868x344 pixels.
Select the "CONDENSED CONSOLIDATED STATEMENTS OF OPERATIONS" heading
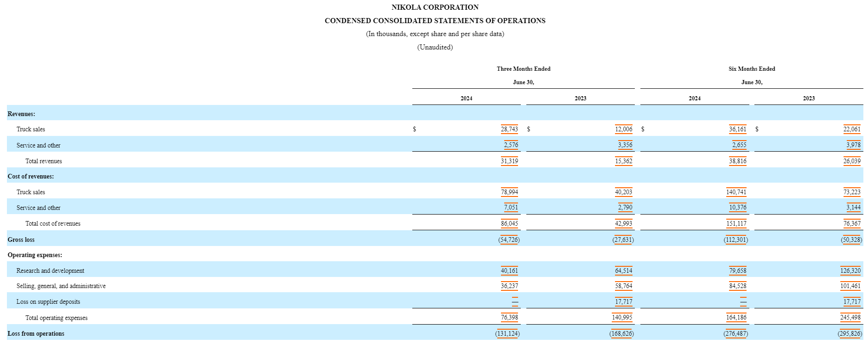click(435, 21)
